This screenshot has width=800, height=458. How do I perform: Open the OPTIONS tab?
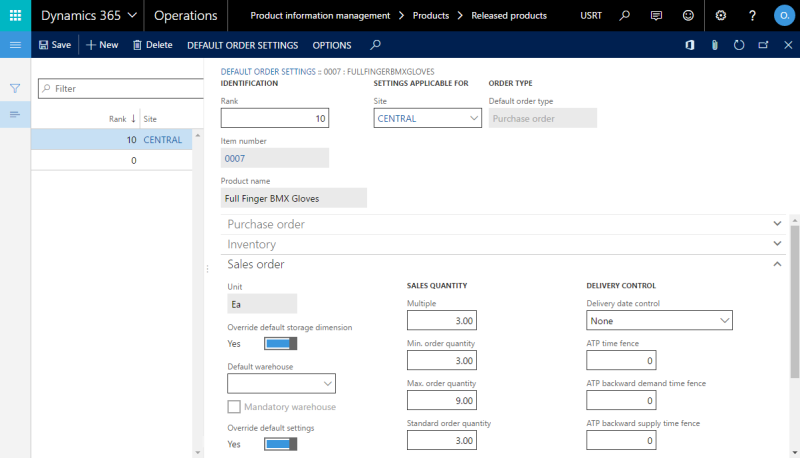[x=332, y=45]
